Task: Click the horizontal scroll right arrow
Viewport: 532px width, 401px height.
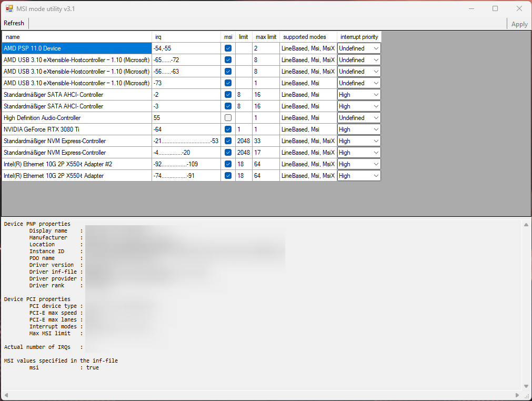Action: [517, 395]
